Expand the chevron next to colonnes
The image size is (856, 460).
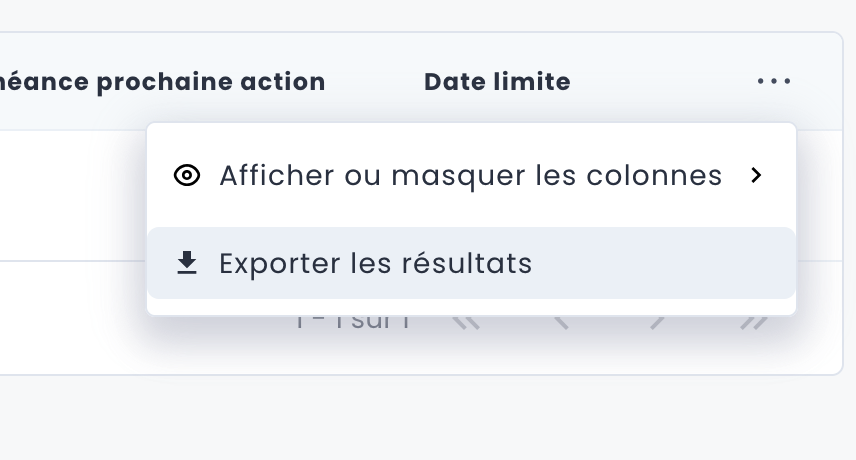(x=756, y=176)
